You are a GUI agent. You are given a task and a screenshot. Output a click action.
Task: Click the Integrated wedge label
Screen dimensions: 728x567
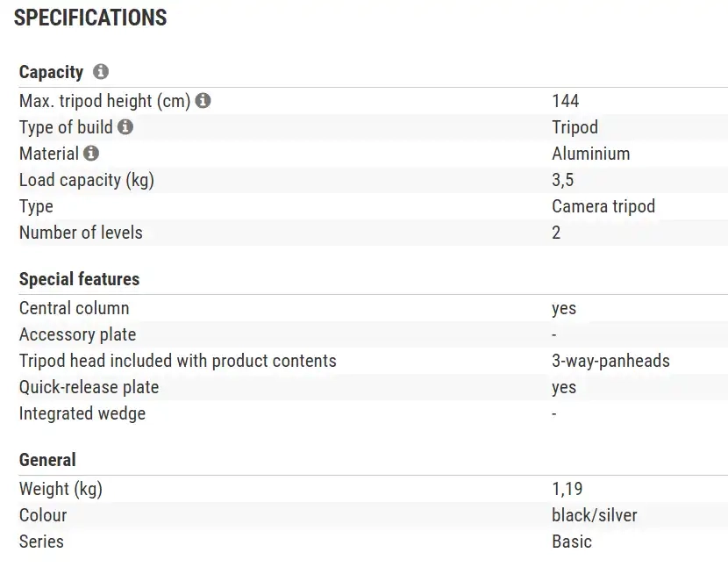coord(82,413)
